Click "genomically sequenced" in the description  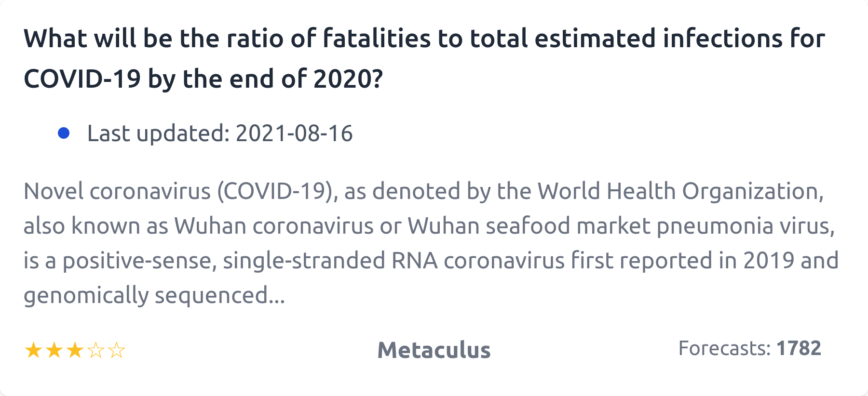(x=146, y=295)
